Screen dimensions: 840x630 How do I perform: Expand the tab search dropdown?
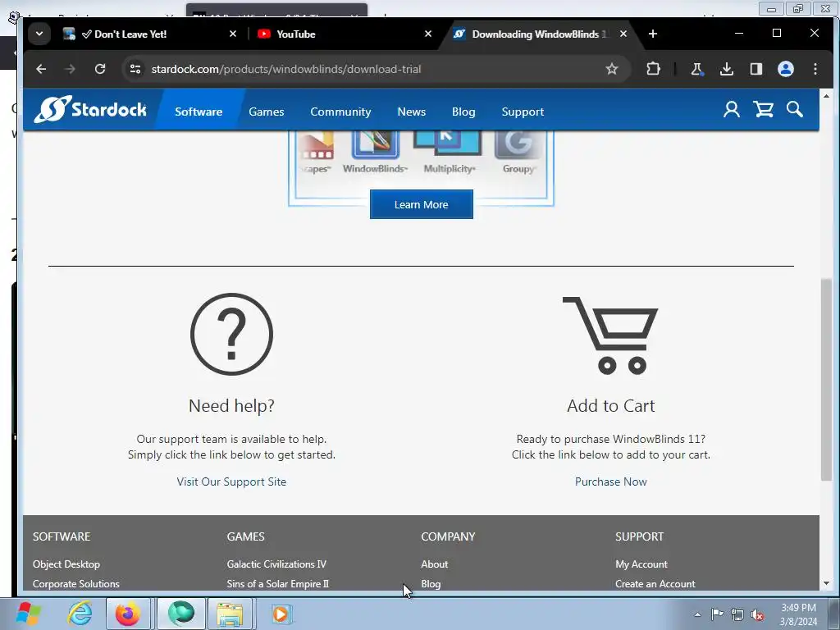tap(39, 34)
